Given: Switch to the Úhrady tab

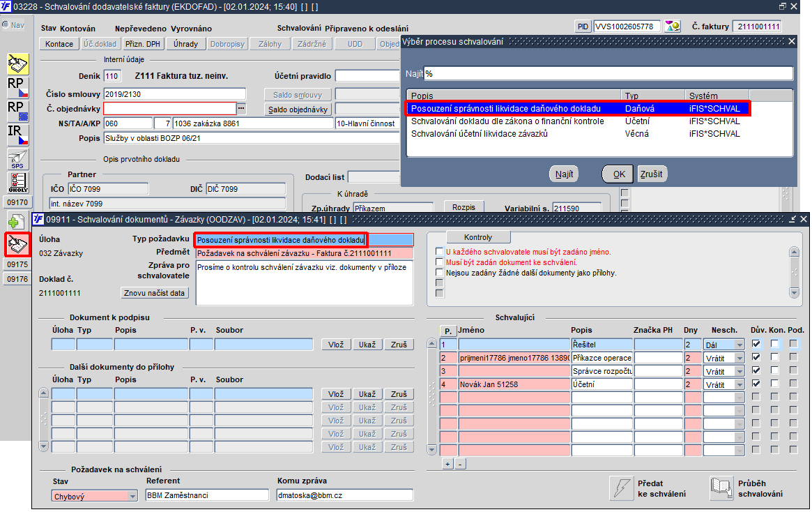Looking at the screenshot, I should point(185,44).
